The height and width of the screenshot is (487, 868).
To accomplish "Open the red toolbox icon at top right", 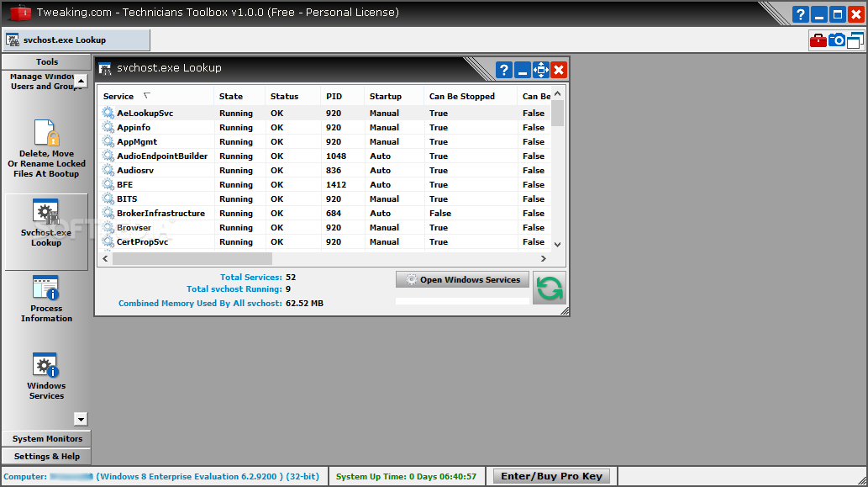I will (818, 40).
